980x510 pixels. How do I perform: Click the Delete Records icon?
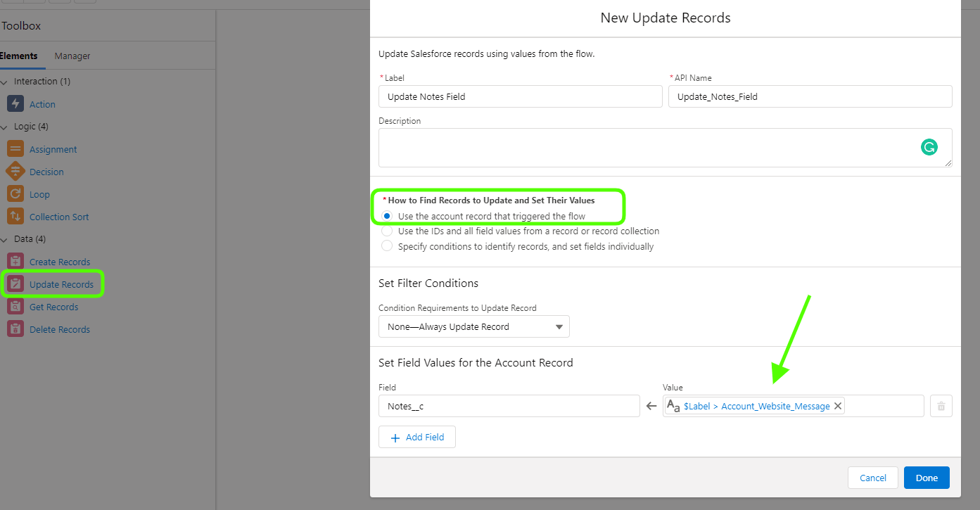(x=15, y=329)
